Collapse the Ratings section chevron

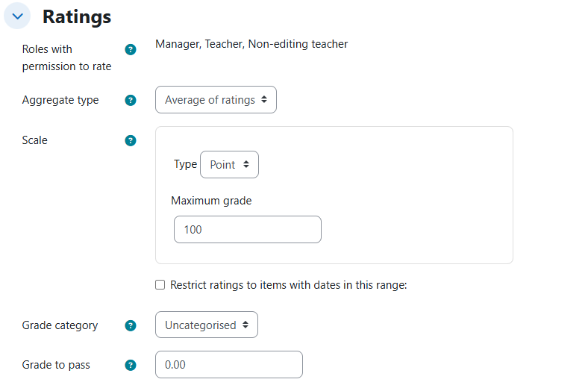click(18, 16)
